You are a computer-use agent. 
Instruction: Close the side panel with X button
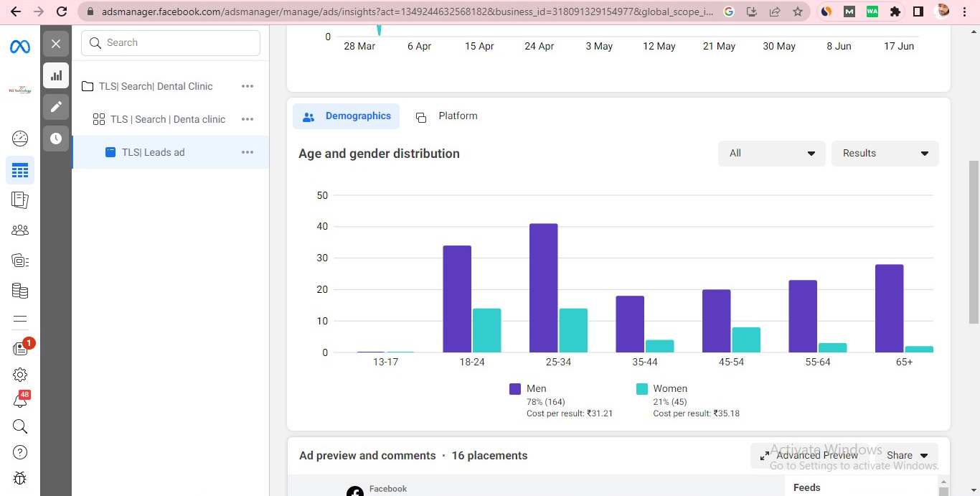coord(56,44)
